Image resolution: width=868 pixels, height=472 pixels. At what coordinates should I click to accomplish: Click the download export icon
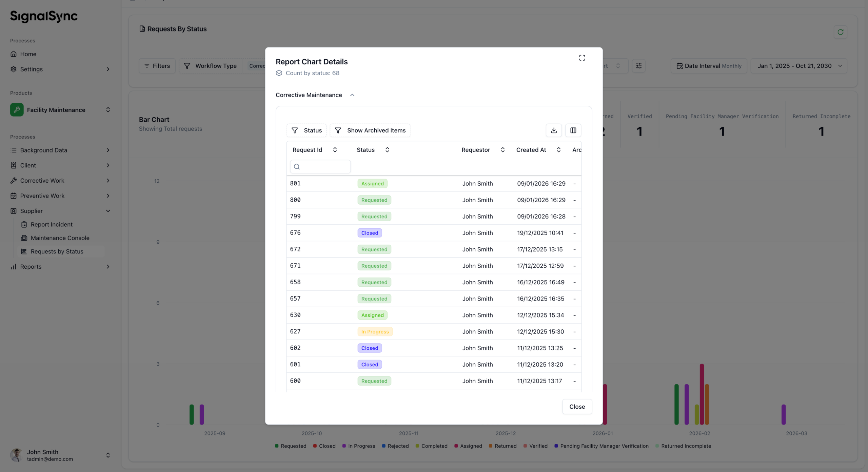tap(554, 130)
